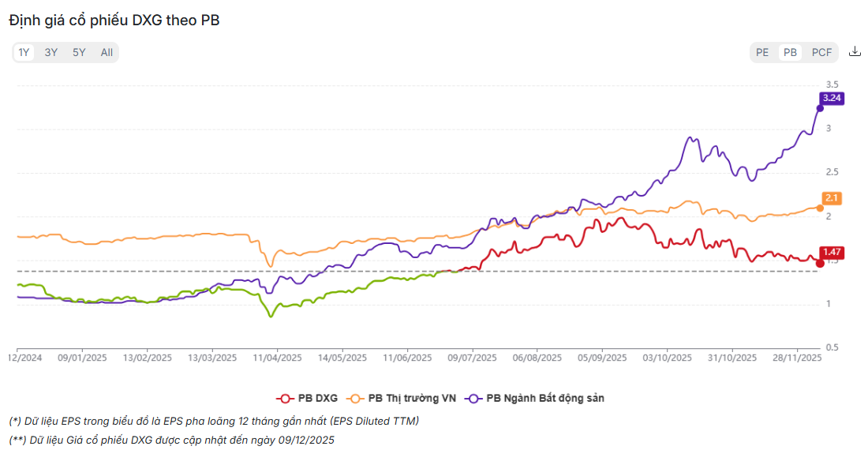Toggle PB Thị trường VN legend series
The height and width of the screenshot is (450, 868).
pyautogui.click(x=410, y=398)
